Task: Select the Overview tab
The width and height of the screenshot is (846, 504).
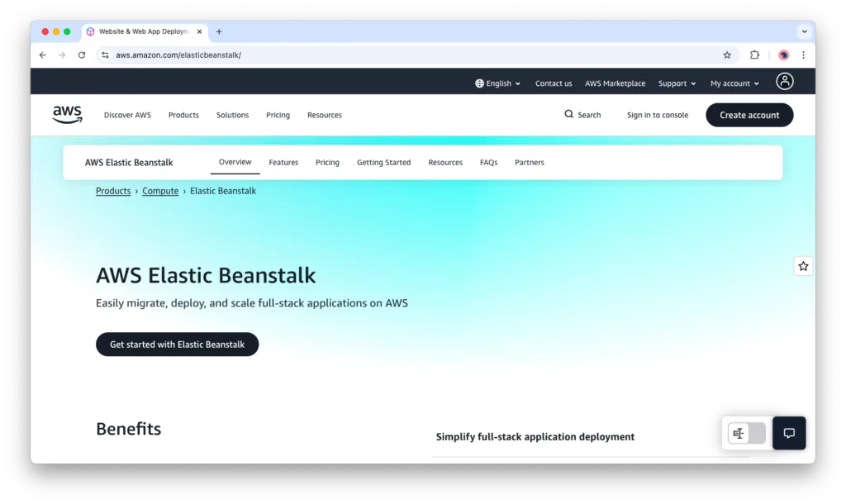Action: (x=235, y=162)
